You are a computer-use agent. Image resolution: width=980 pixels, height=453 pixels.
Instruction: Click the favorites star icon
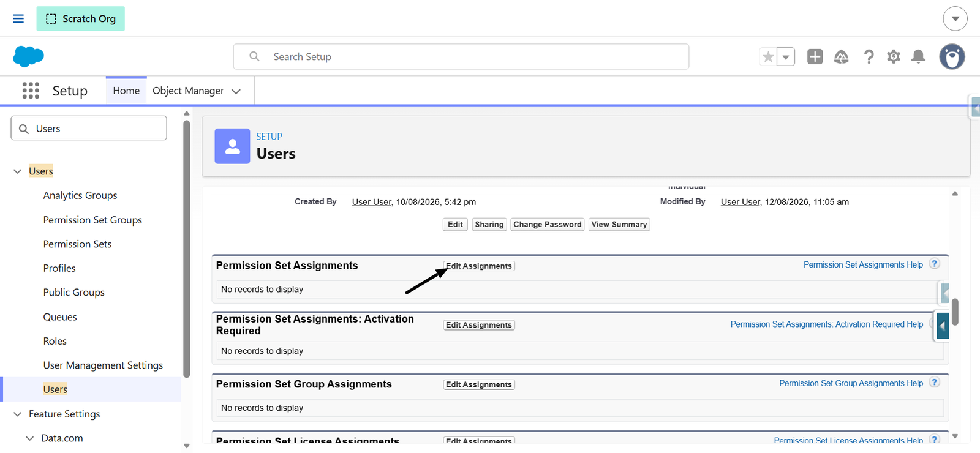point(768,57)
